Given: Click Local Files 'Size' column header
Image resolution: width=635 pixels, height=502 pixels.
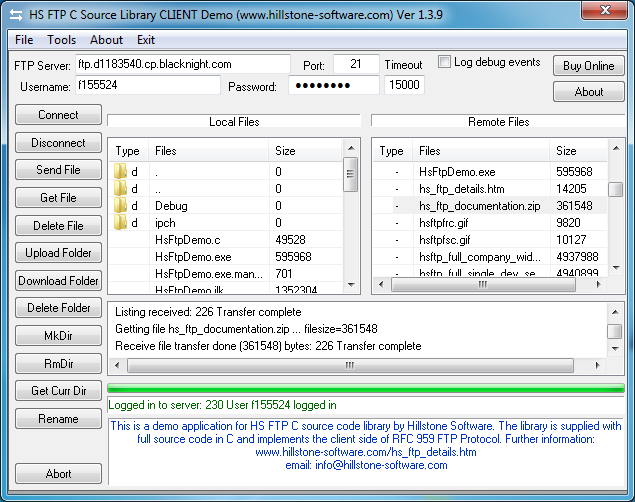Looking at the screenshot, I should pyautogui.click(x=306, y=151).
